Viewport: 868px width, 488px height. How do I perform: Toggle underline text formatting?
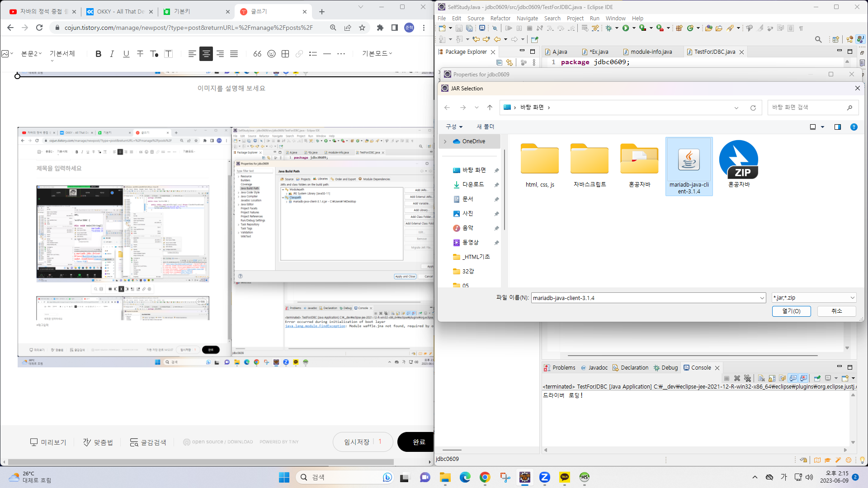tap(126, 54)
